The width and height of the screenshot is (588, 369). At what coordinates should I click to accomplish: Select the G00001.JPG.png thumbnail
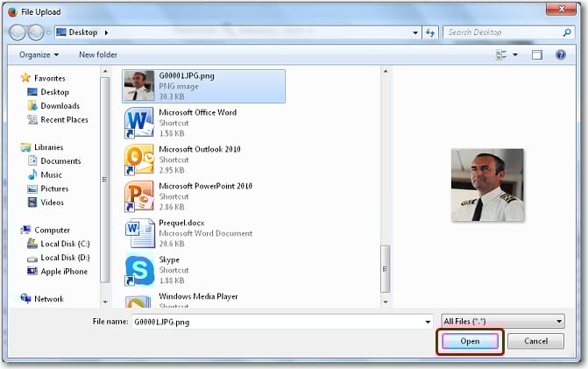click(x=140, y=85)
